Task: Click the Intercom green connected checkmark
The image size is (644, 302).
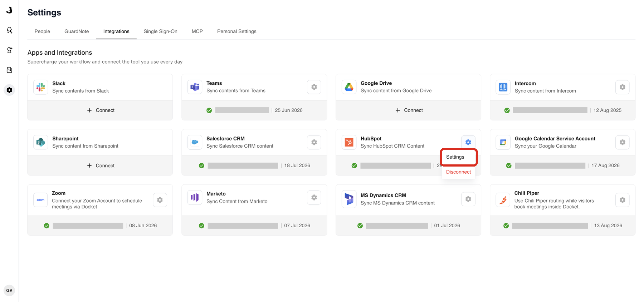Action: (507, 110)
